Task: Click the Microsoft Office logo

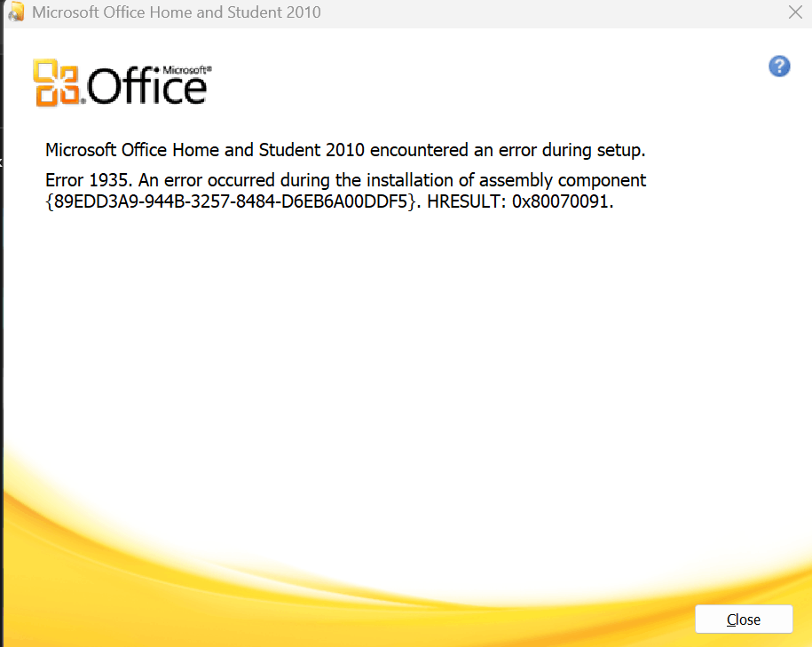Action: (x=122, y=83)
